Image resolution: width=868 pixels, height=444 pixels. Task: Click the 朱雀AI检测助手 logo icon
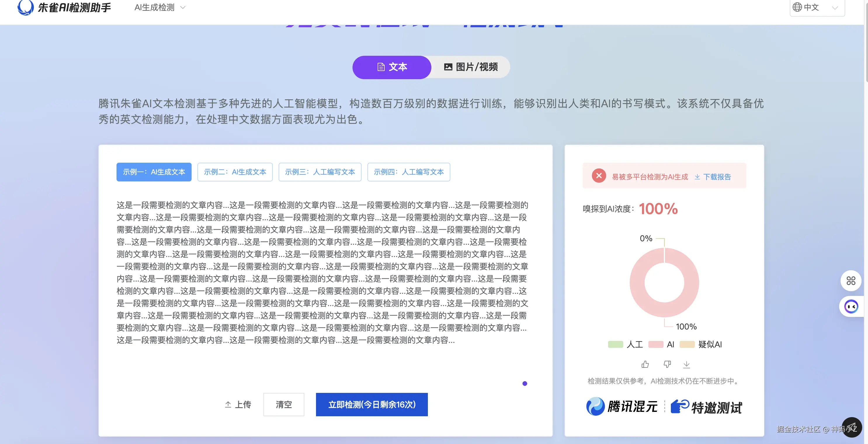(25, 7)
